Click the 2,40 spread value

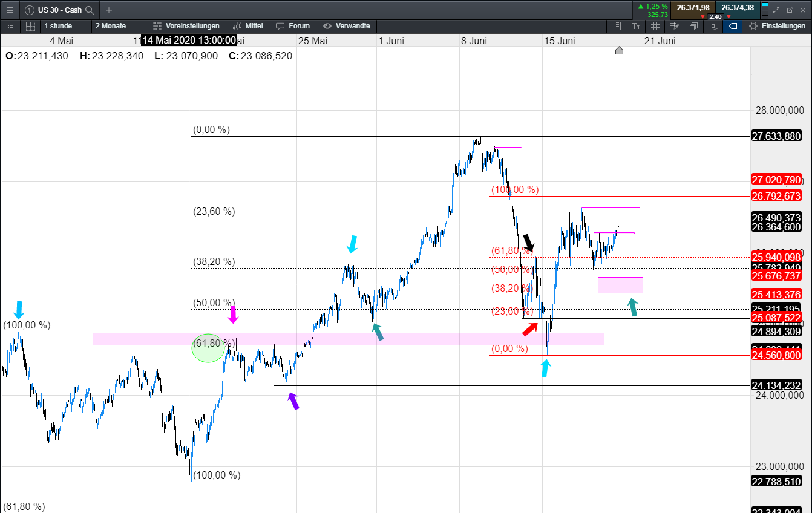[715, 16]
